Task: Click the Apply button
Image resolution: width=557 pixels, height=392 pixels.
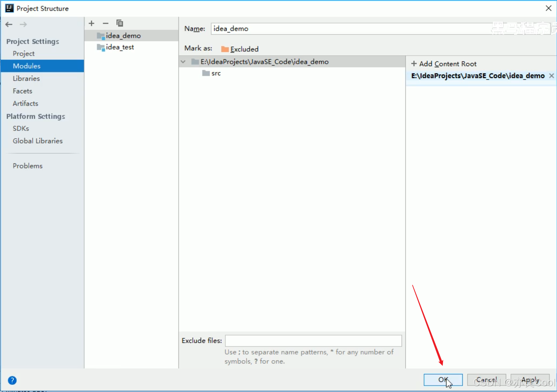Action: (530, 380)
